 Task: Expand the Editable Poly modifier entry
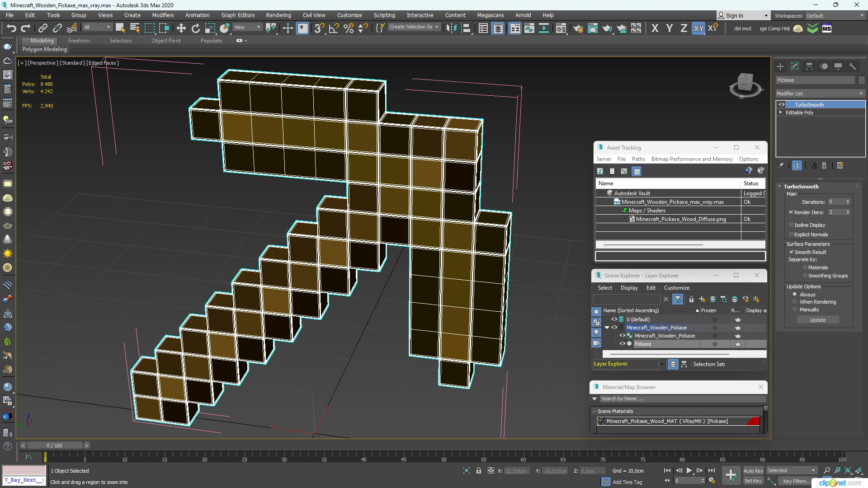pyautogui.click(x=781, y=113)
